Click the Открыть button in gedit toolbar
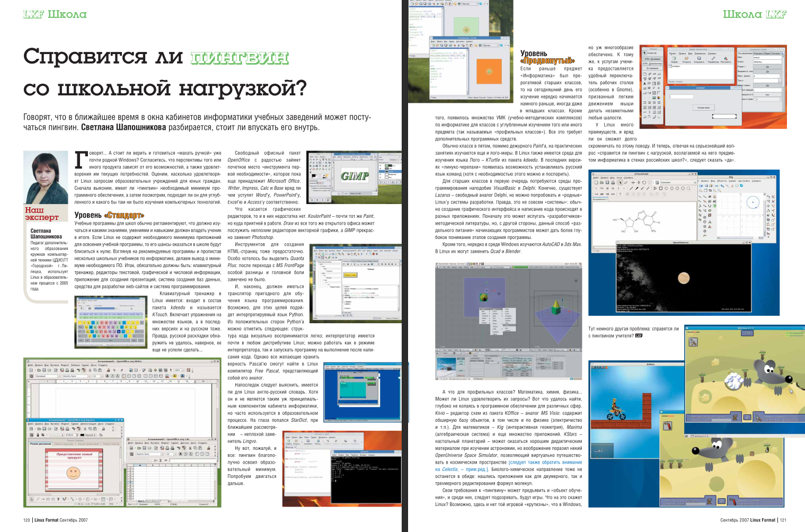The width and height of the screenshot is (805, 532). [296, 441]
